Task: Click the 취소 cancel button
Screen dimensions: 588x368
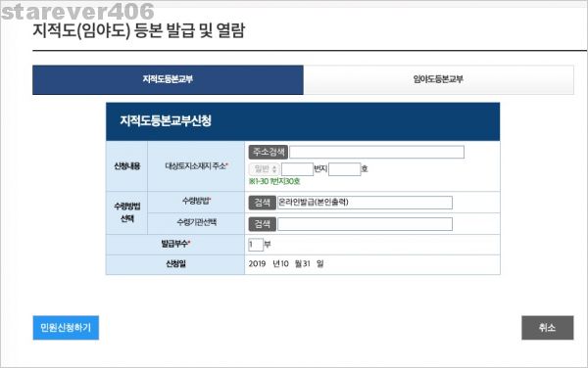Action: pyautogui.click(x=548, y=328)
